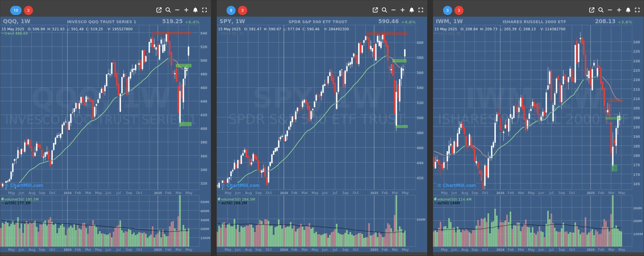
Task: Zoom out the QQQ chart with minus icon
Action: (x=177, y=10)
